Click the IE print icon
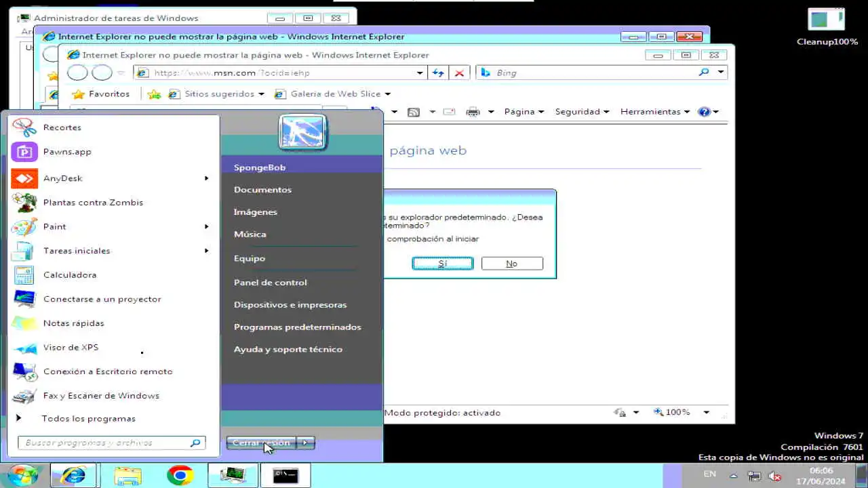Screen dimensions: 868x488 click(473, 112)
